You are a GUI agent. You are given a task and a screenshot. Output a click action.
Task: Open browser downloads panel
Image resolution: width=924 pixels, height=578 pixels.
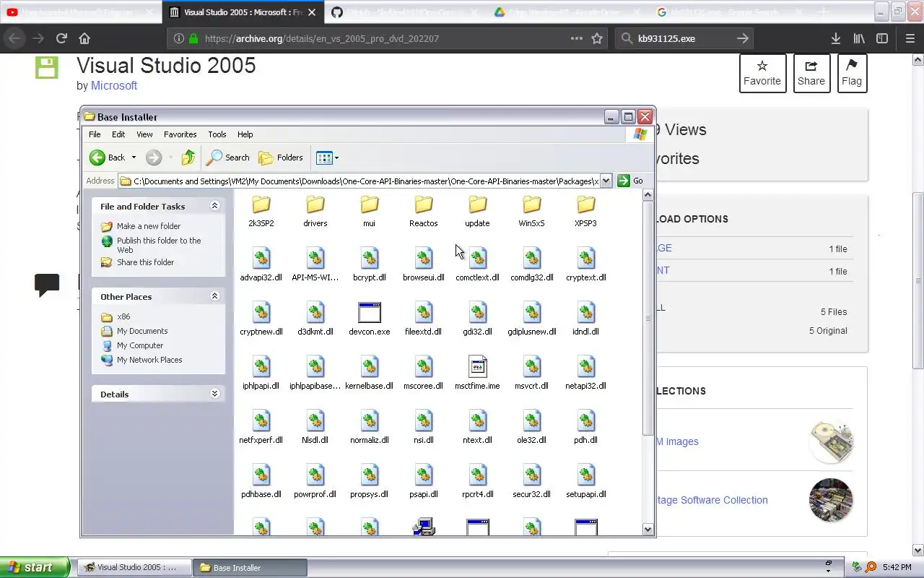pyautogui.click(x=835, y=38)
